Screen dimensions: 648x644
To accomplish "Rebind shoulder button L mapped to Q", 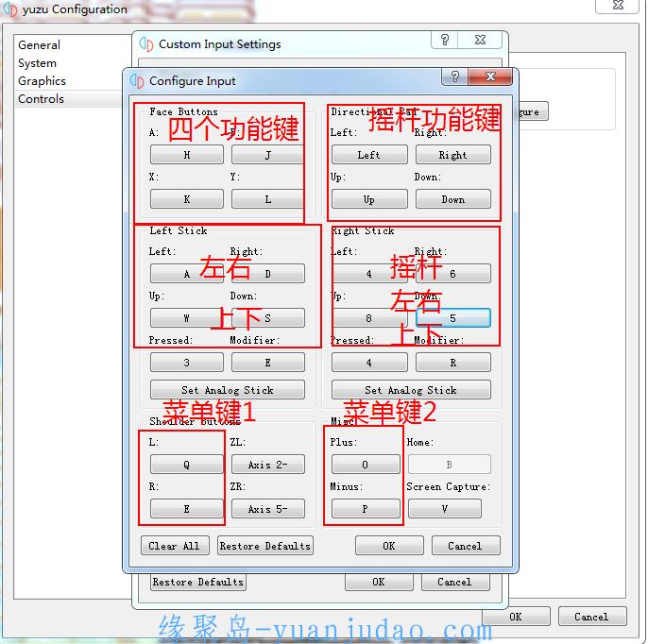I will click(187, 465).
